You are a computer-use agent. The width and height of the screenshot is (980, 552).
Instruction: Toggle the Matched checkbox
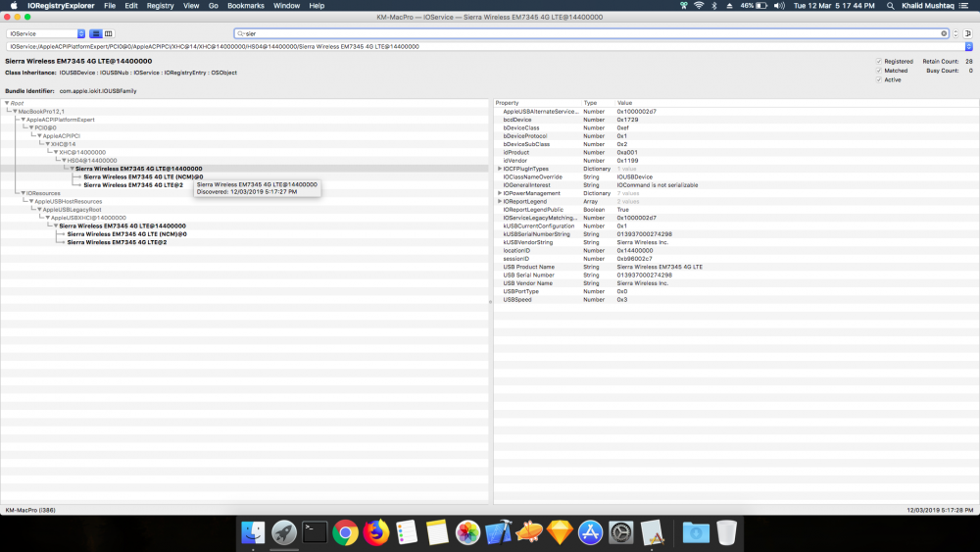point(879,71)
